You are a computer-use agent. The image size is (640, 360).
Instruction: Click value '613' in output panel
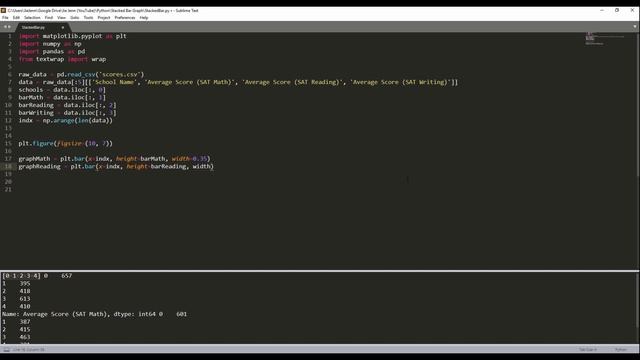[25, 299]
